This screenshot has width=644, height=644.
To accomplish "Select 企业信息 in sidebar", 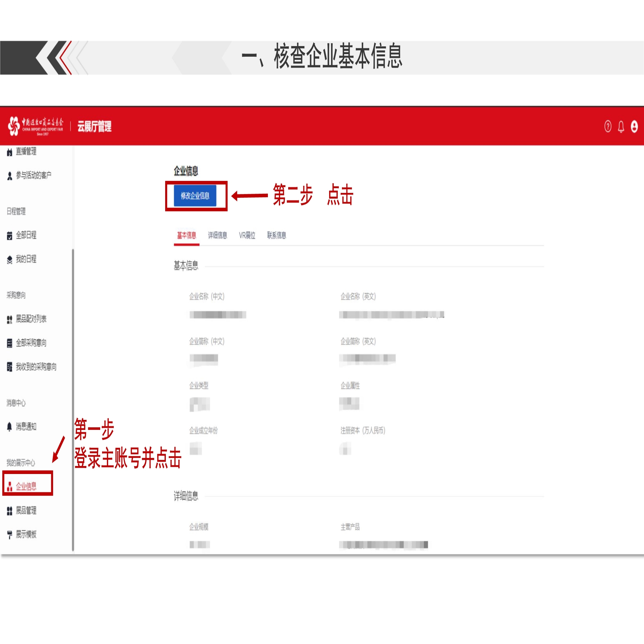I will 26,487.
